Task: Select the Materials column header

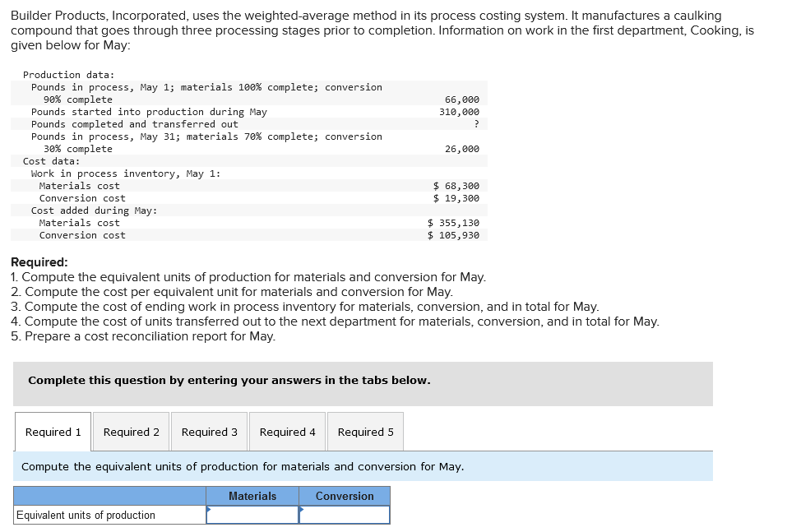Action: click(252, 495)
